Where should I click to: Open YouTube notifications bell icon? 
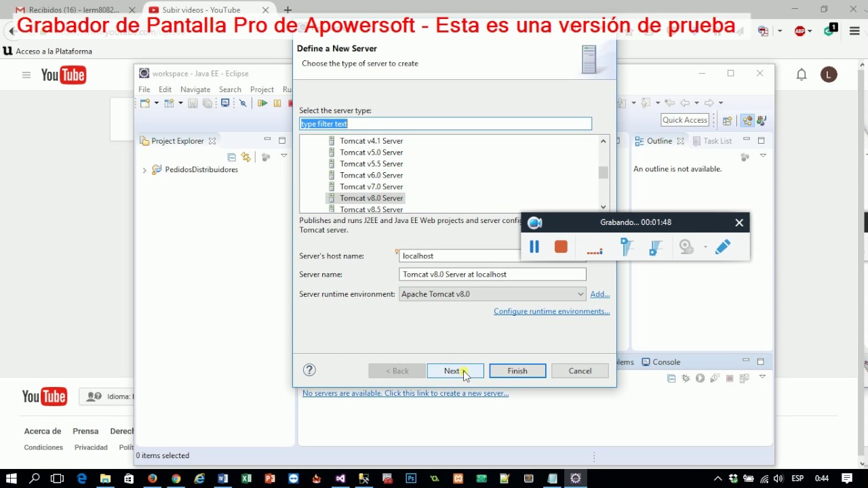pos(802,75)
